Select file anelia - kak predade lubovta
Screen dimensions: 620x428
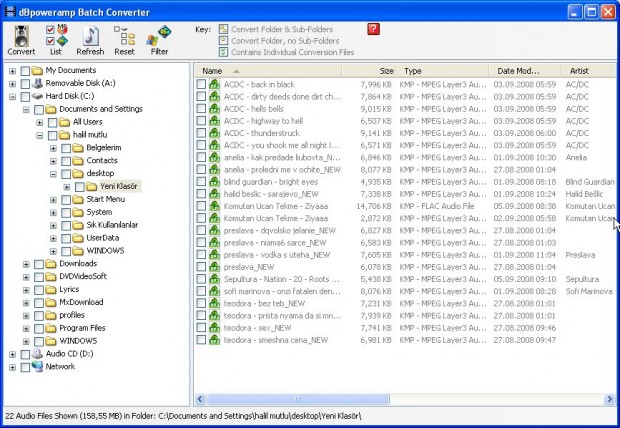pos(282,157)
